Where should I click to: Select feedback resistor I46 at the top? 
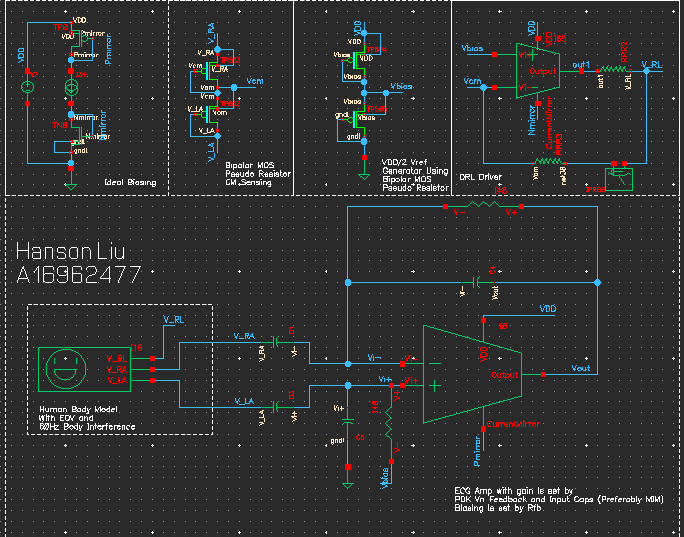pos(483,204)
